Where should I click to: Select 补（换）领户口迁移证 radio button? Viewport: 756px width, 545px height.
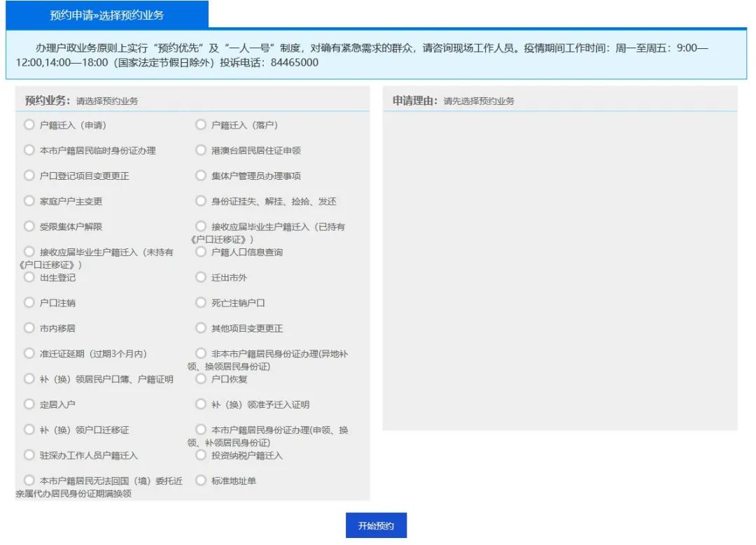point(29,430)
